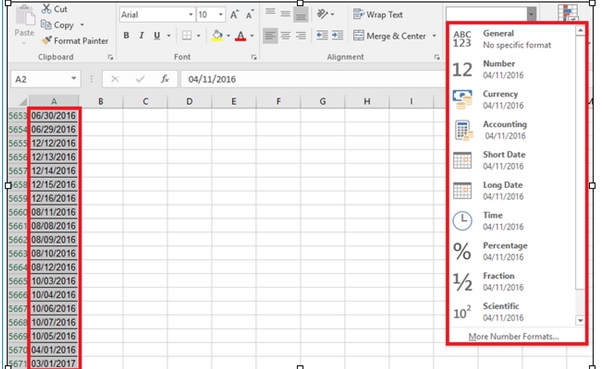Open the font size dropdown
The image size is (605, 369).
(x=221, y=15)
